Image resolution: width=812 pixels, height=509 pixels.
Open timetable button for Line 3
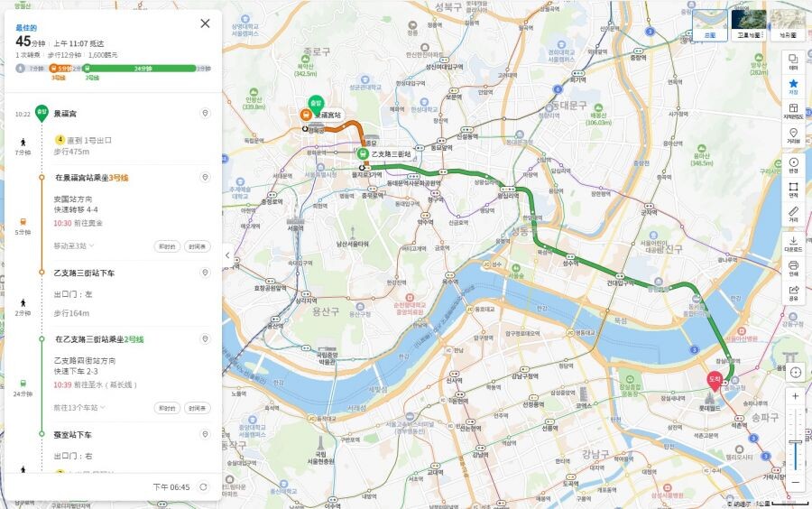coord(198,246)
